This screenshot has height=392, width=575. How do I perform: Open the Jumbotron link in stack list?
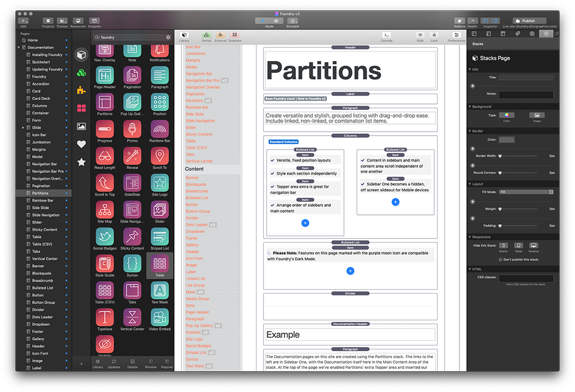click(x=195, y=53)
